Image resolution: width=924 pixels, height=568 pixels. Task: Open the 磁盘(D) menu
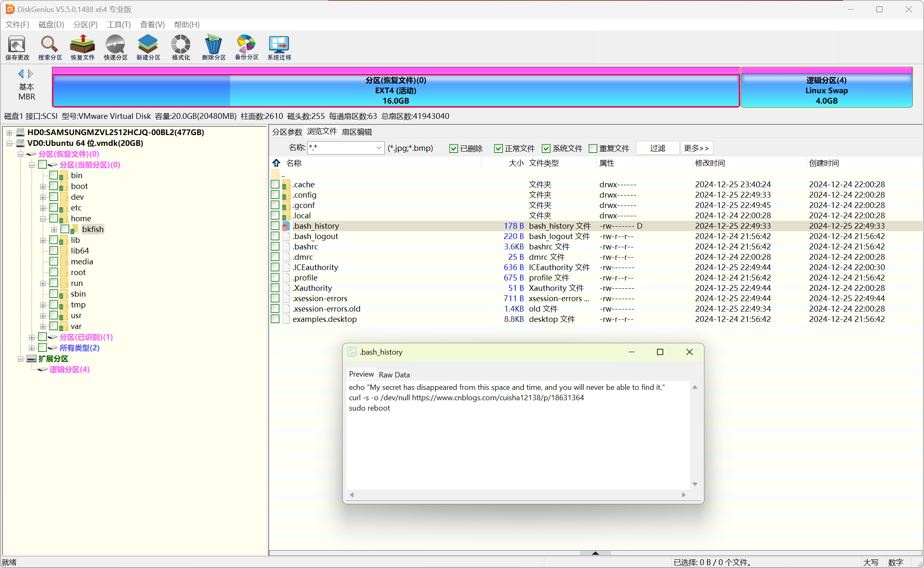pos(51,24)
